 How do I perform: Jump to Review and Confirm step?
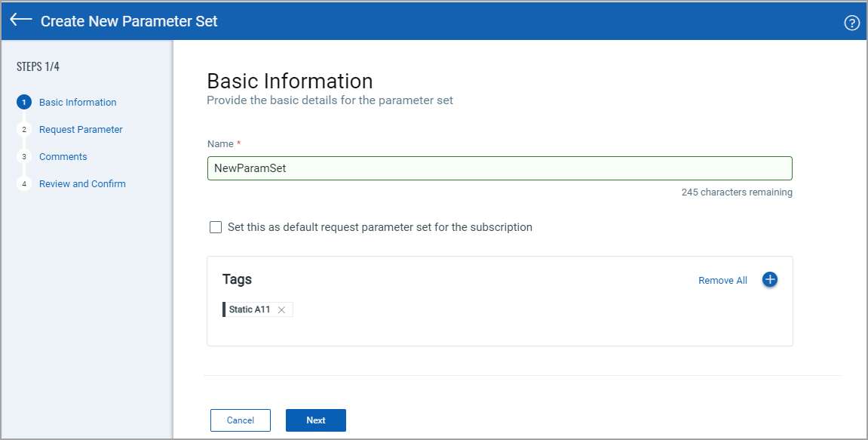(82, 184)
